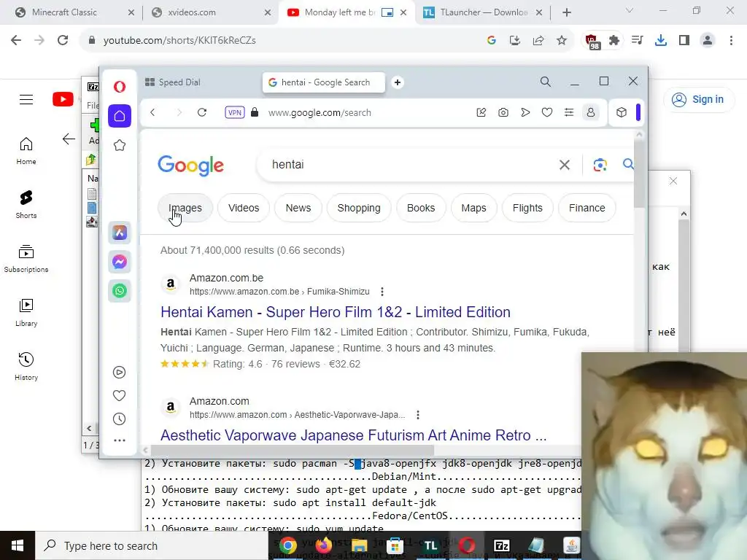Open the Opera menu logo
The width and height of the screenshot is (747, 560).
pos(120,87)
